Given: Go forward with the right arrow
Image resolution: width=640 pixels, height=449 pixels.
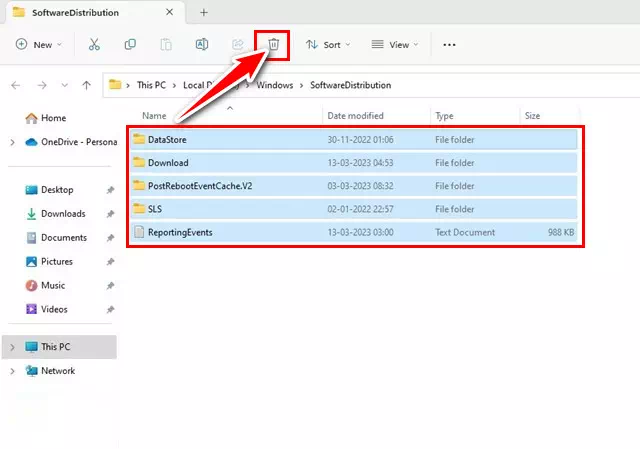Looking at the screenshot, I should 42,85.
